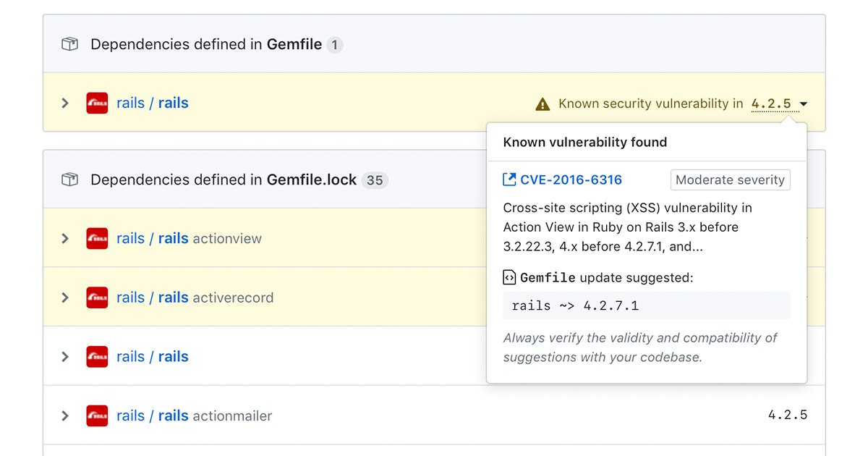Click the package icon beside Gemfile.lock header
The height and width of the screenshot is (456, 868).
click(69, 180)
